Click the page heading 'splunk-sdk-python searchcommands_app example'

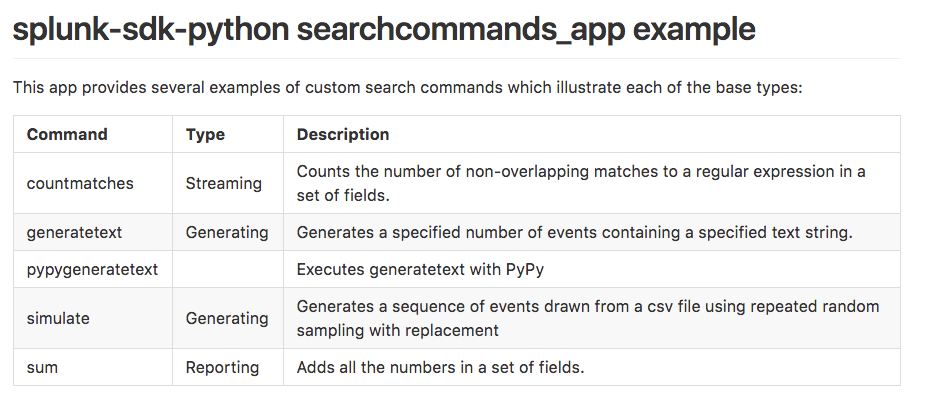point(384,30)
